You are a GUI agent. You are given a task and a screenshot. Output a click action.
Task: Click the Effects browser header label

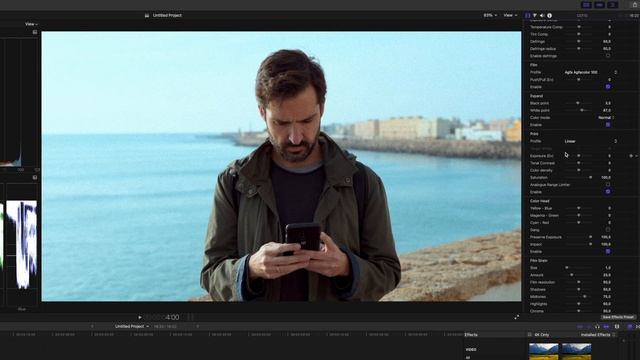tap(471, 335)
